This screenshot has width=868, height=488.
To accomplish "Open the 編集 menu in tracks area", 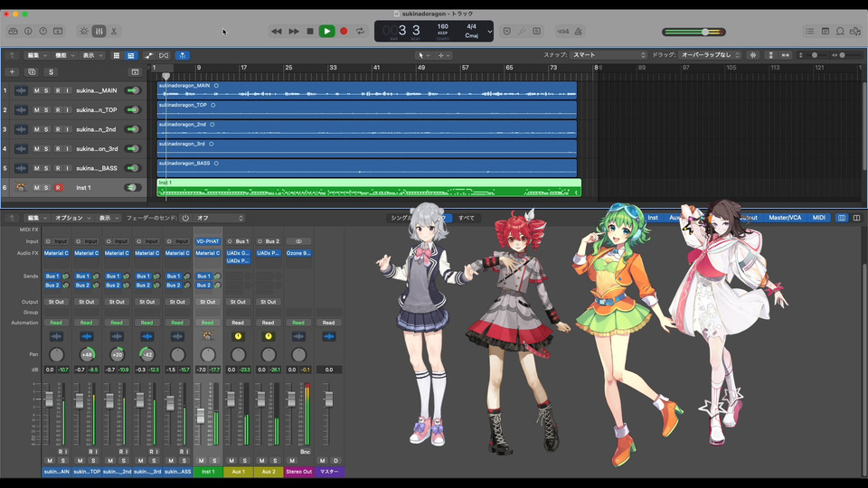I will pyautogui.click(x=35, y=55).
